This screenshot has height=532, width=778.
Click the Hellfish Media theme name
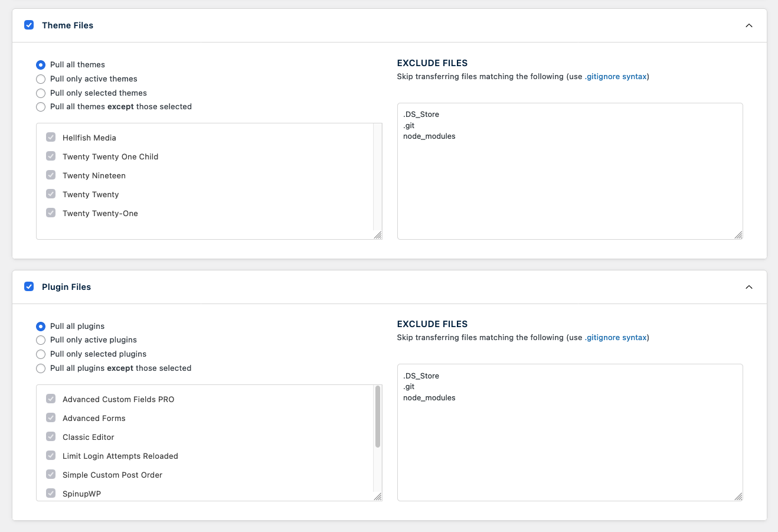pyautogui.click(x=89, y=138)
